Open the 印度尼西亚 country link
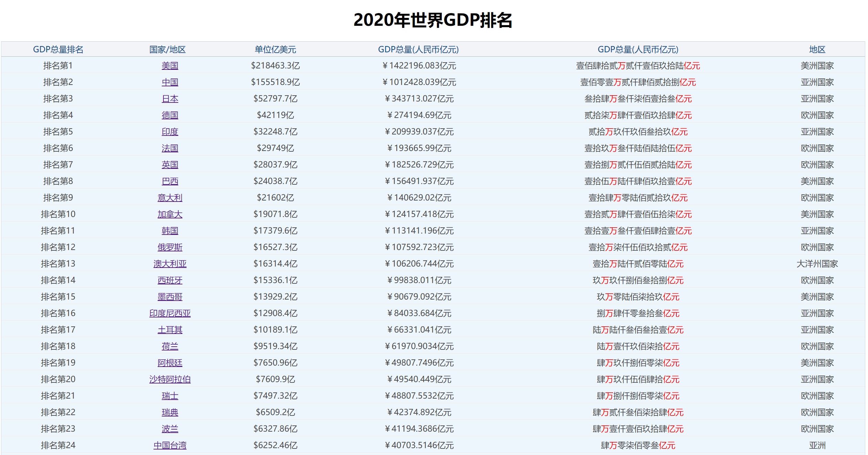Screen dimensions: 868x455 [x=170, y=313]
